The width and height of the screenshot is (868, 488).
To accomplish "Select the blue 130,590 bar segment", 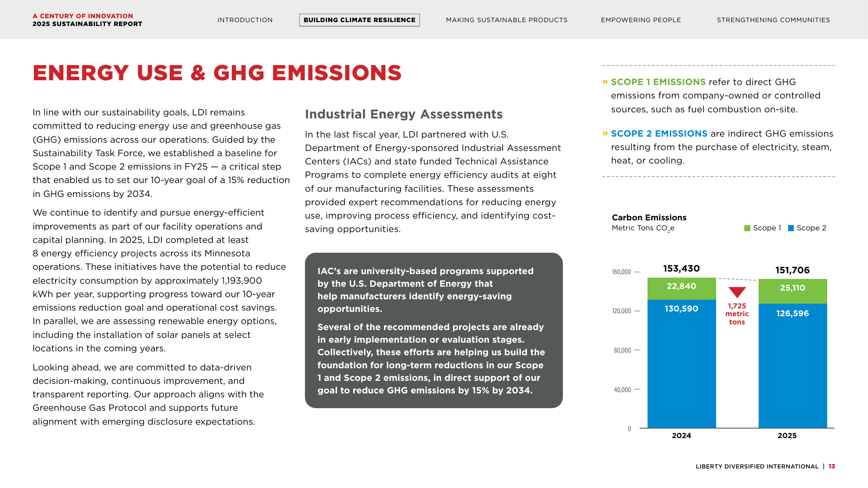I will click(x=681, y=364).
